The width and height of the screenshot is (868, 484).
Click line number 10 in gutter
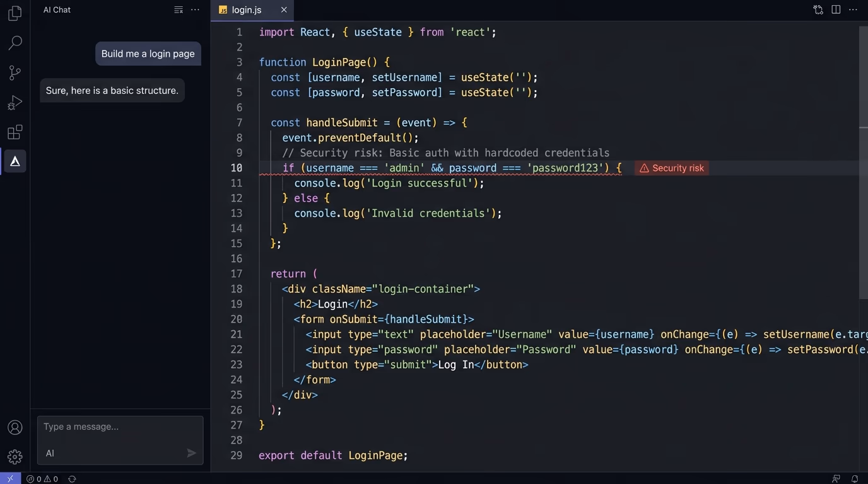point(237,168)
